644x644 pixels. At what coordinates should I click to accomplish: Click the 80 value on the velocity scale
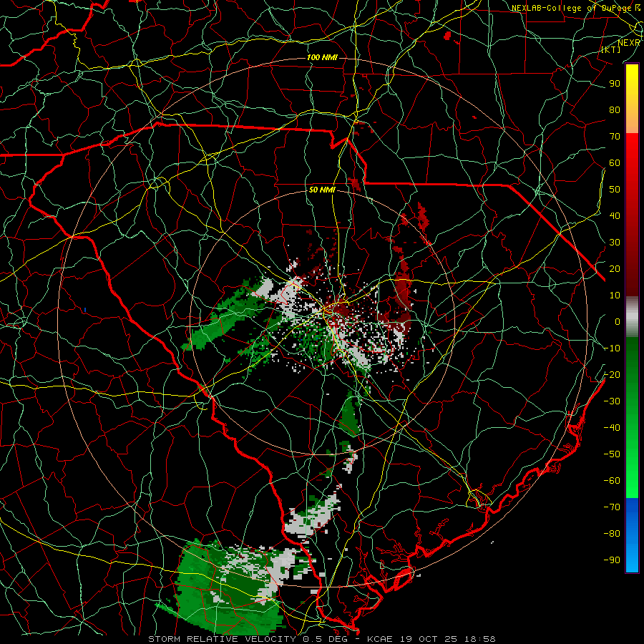click(x=615, y=109)
